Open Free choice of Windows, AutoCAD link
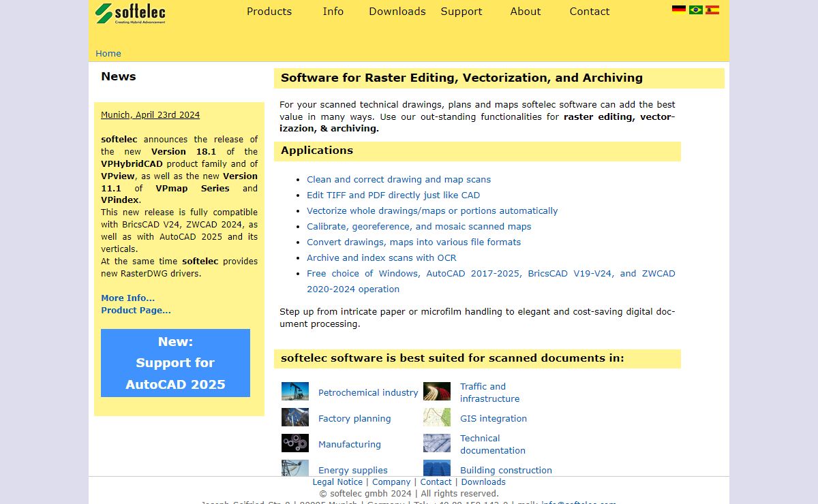 coord(491,281)
